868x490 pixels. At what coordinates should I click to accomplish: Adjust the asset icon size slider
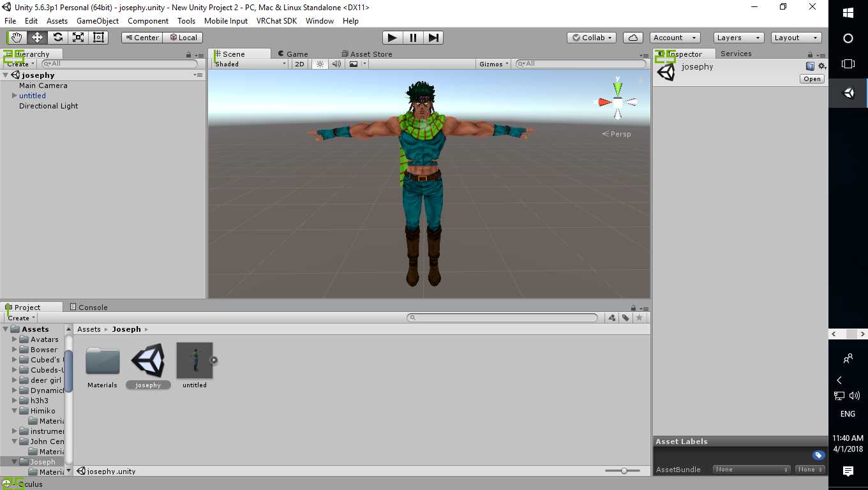pos(624,471)
